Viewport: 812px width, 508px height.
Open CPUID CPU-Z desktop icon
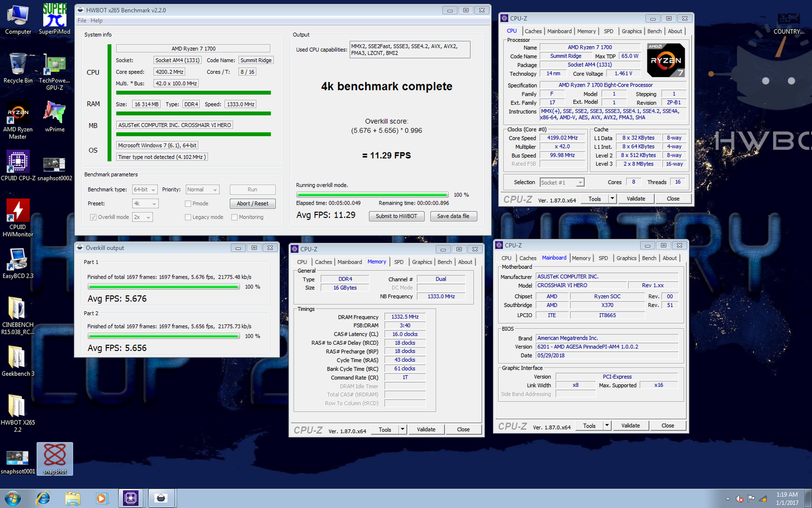18,166
